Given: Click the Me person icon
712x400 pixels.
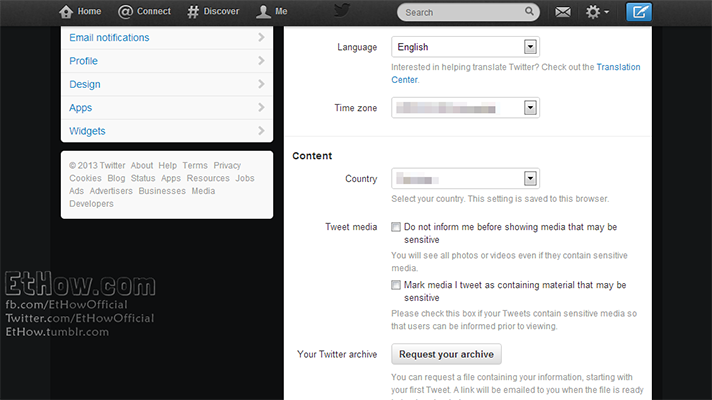Looking at the screenshot, I should point(263,12).
